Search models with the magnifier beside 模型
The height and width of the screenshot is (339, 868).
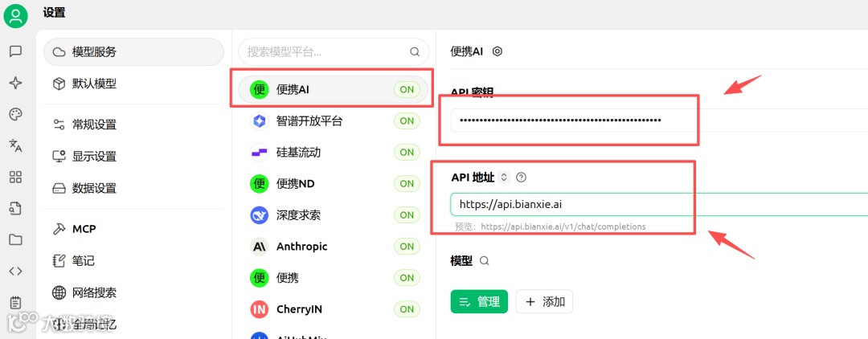point(485,261)
